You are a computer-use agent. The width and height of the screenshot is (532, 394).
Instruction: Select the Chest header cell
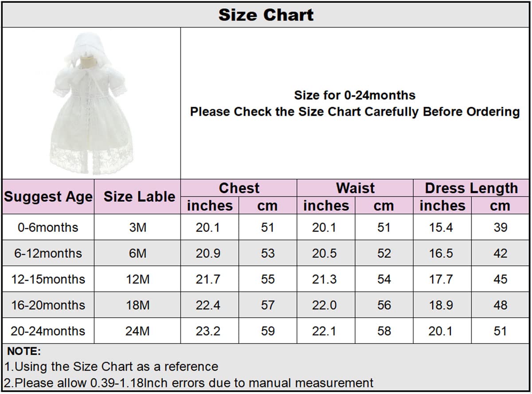tap(240, 188)
